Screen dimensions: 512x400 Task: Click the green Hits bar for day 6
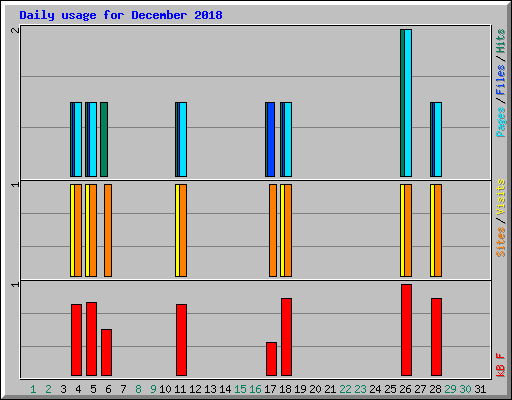[104, 139]
